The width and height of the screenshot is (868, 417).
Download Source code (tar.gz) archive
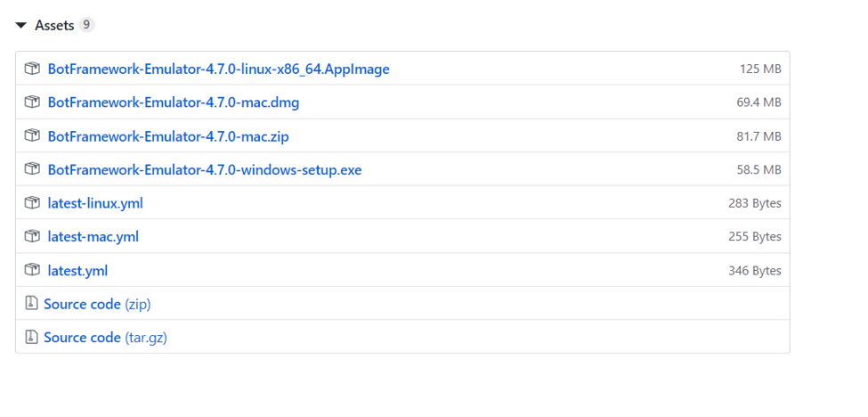coord(105,338)
